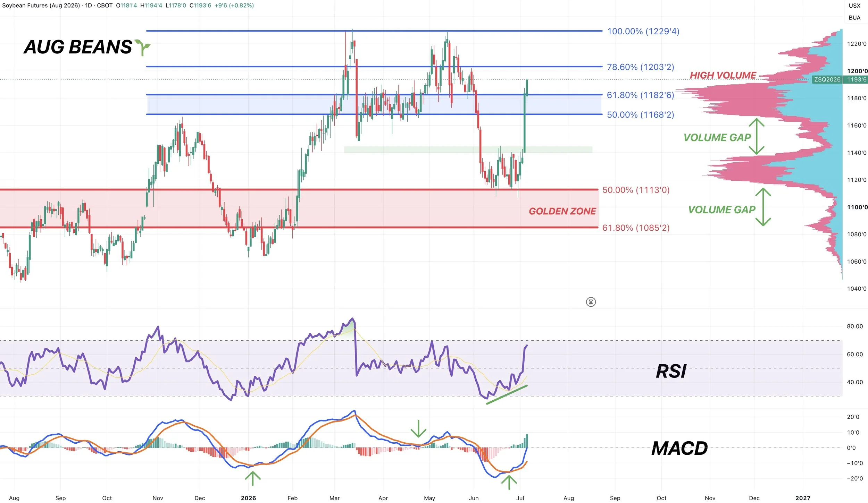
Task: Click 1040'0 on the price axis
Action: (x=857, y=289)
